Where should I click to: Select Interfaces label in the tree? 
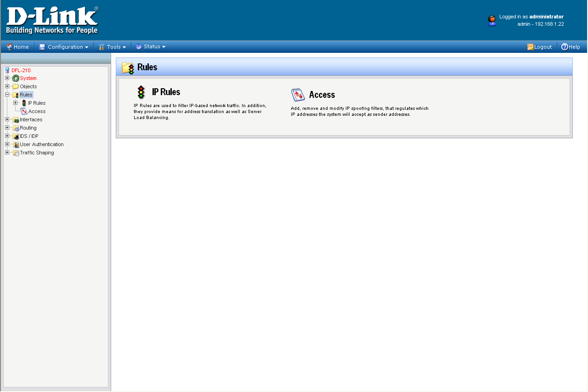pos(31,119)
